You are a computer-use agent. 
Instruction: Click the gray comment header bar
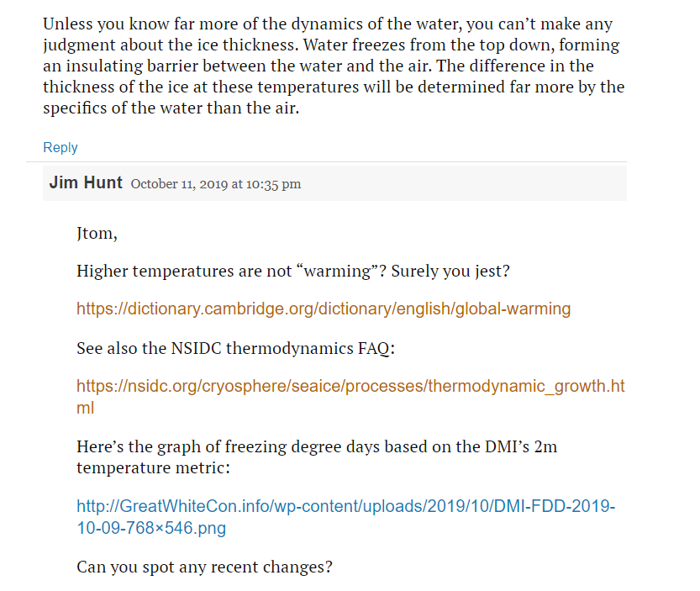[x=334, y=183]
